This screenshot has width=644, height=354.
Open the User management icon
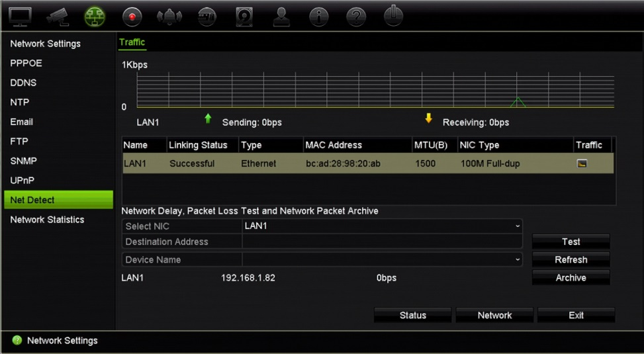tap(282, 17)
